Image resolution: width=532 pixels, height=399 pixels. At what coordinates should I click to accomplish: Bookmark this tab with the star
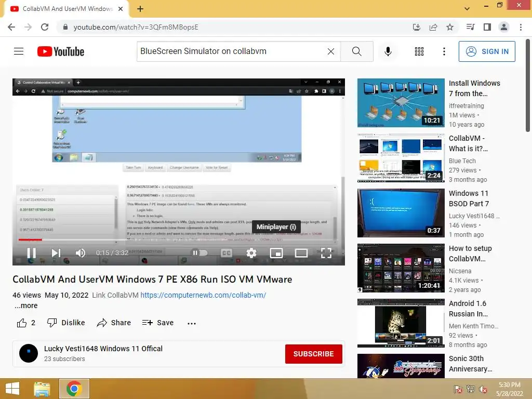tap(450, 27)
